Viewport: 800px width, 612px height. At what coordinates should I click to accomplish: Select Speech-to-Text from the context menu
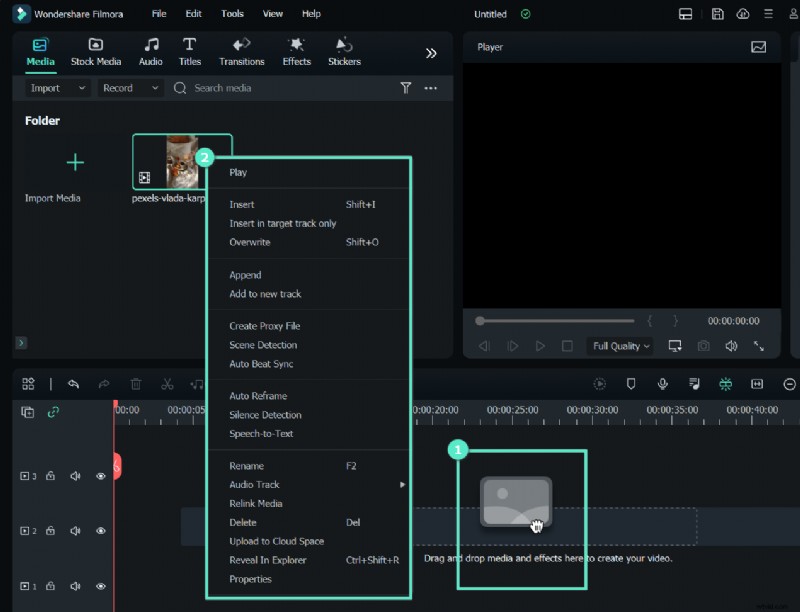tap(263, 433)
